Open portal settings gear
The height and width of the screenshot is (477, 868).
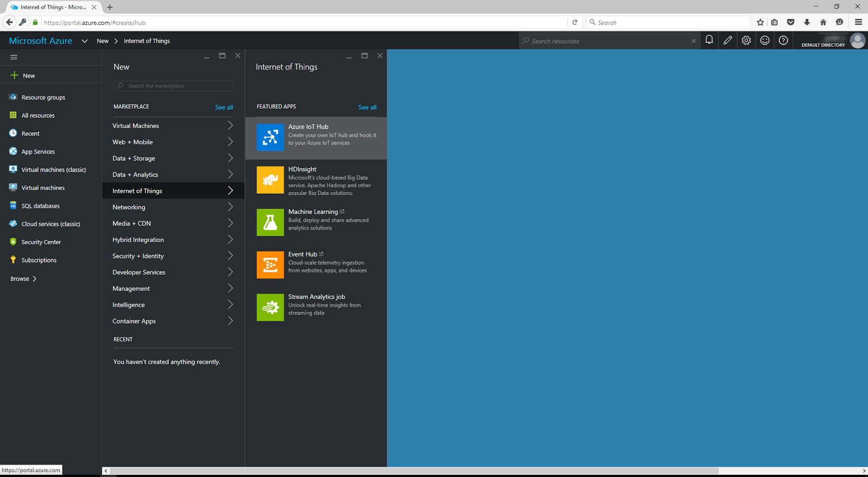(746, 40)
